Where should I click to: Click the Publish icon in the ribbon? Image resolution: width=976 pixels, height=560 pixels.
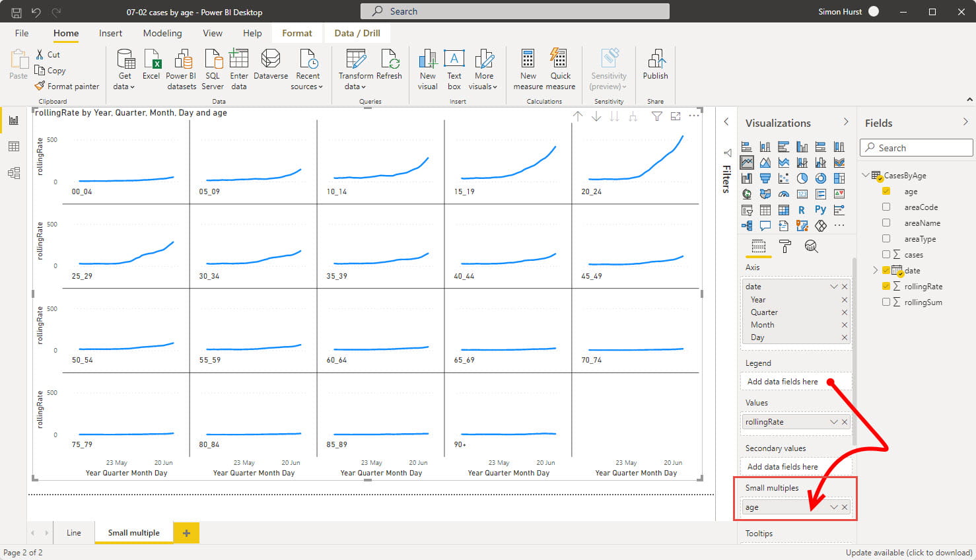tap(655, 65)
